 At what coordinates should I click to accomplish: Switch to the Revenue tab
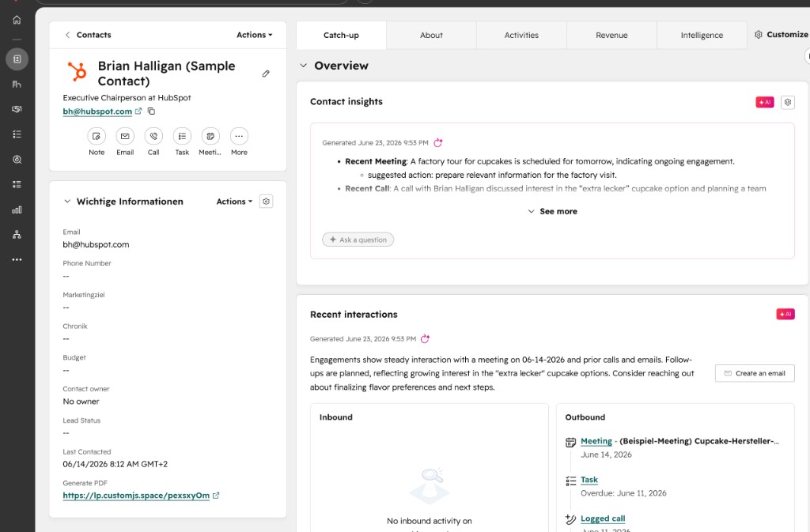click(611, 35)
